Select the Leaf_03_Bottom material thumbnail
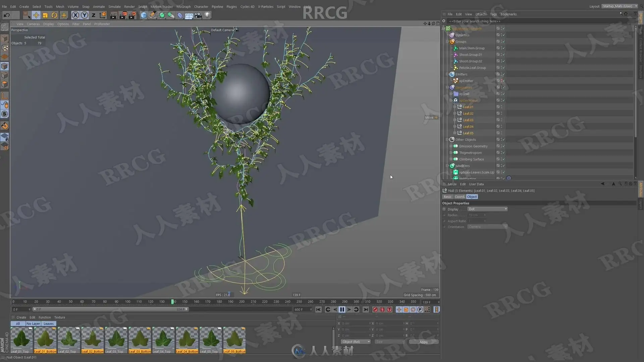 pyautogui.click(x=140, y=340)
